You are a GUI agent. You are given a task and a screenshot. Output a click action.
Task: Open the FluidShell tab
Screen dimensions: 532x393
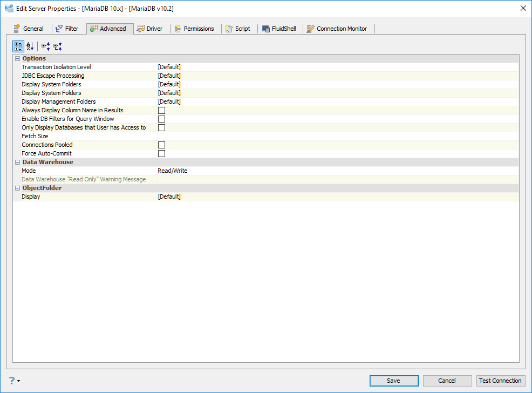tap(279, 29)
